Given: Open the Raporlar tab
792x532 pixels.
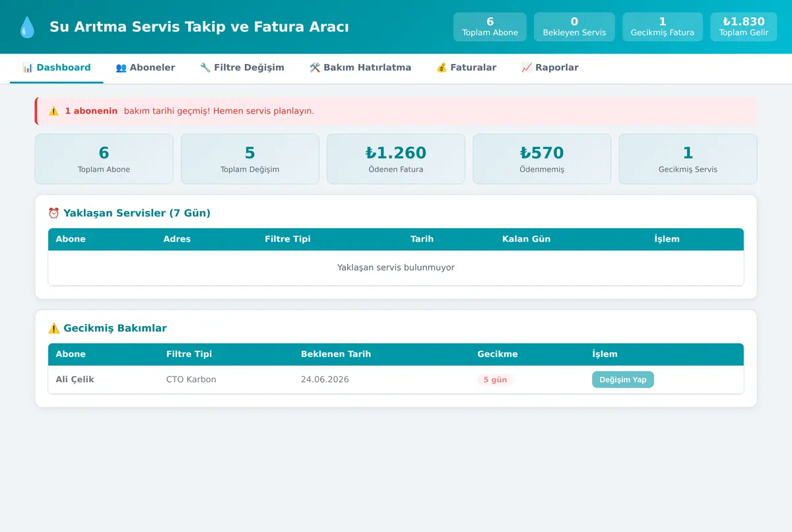Looking at the screenshot, I should click(x=550, y=68).
